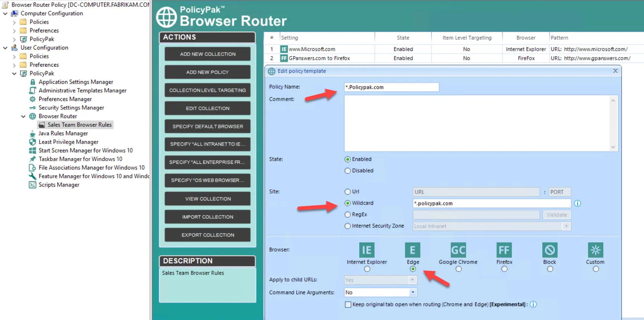This screenshot has width=644, height=320.
Task: Click the Scripts Manager icon
Action: 33,185
